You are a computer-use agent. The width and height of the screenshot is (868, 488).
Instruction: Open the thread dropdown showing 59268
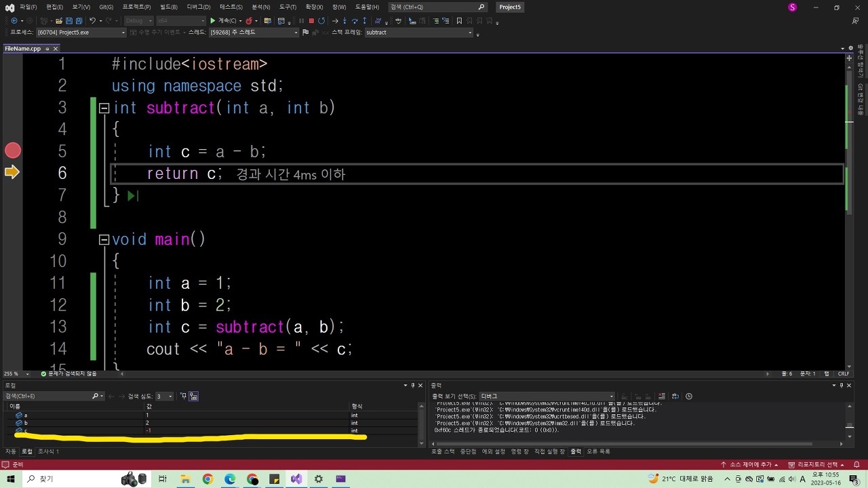pos(254,32)
